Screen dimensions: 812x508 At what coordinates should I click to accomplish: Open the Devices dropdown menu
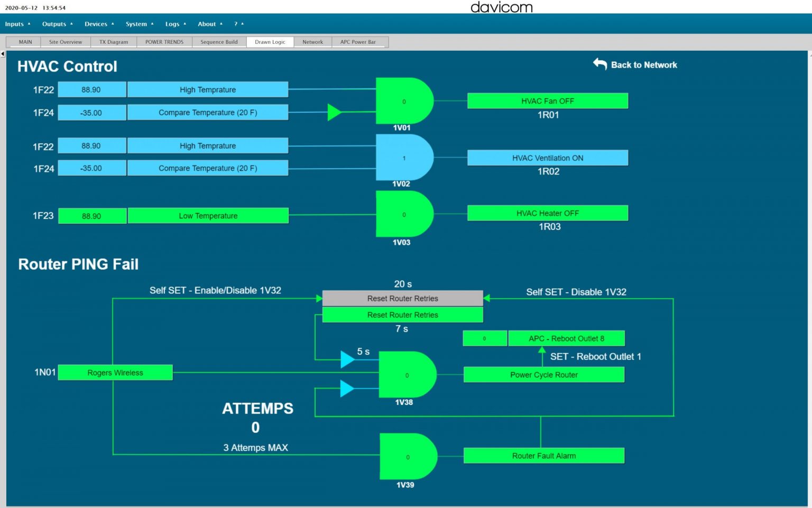(99, 24)
